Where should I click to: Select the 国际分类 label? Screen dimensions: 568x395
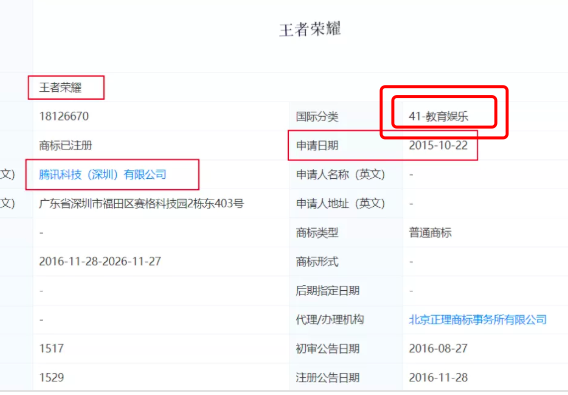pyautogui.click(x=317, y=116)
